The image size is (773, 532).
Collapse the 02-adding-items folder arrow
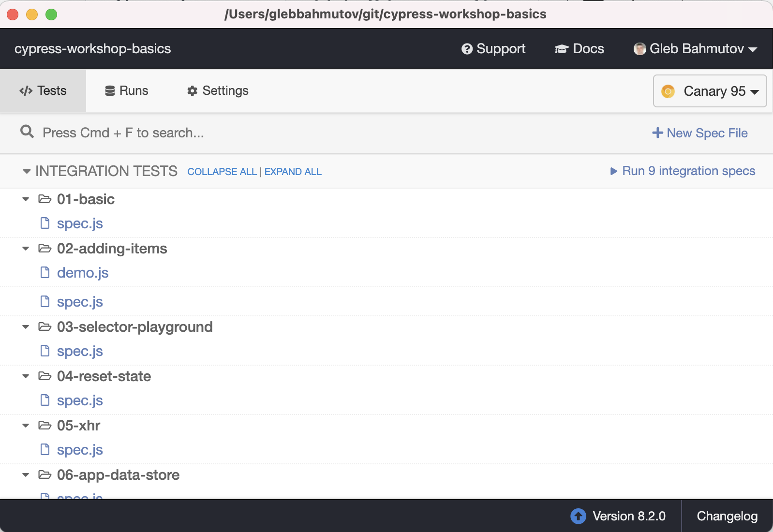(x=26, y=249)
